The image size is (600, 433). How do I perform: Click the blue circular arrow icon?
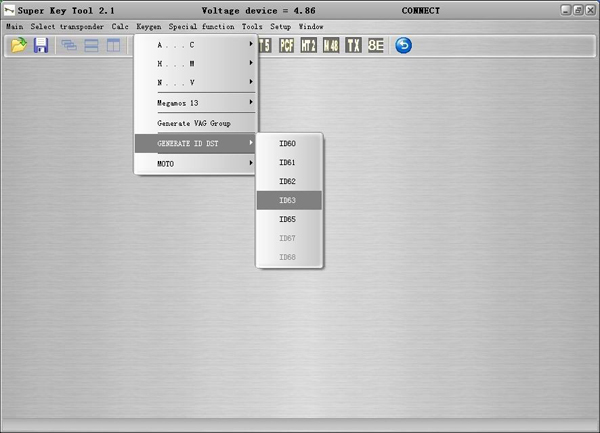click(x=403, y=45)
